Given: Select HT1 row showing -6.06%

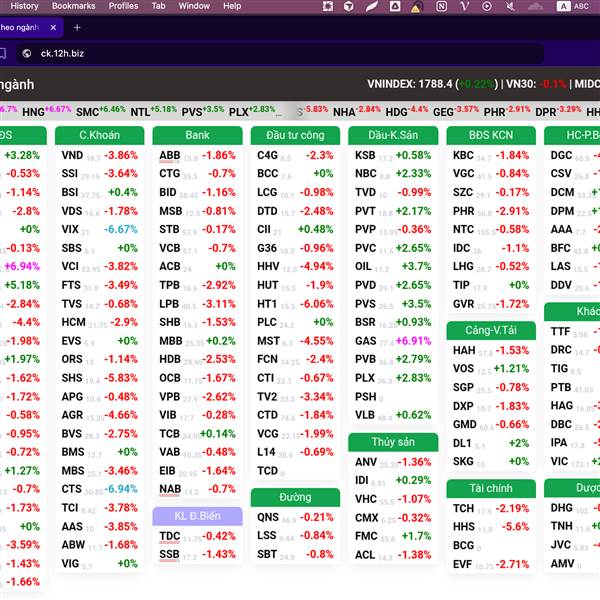Looking at the screenshot, I should pos(295,304).
